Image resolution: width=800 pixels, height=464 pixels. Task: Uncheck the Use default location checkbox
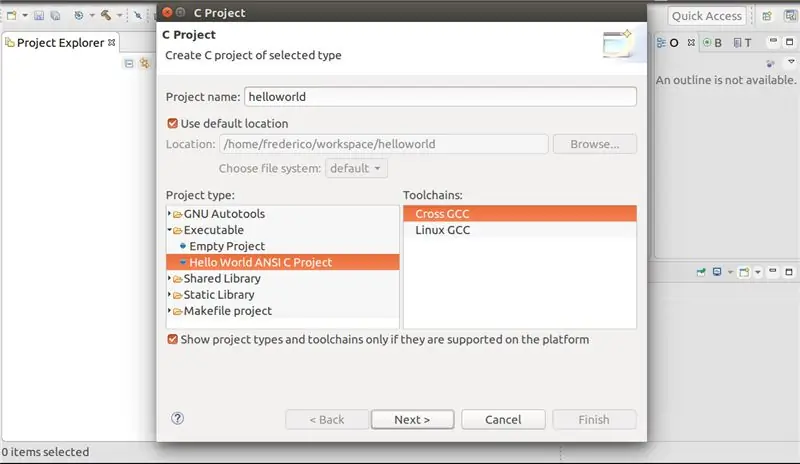(x=172, y=124)
